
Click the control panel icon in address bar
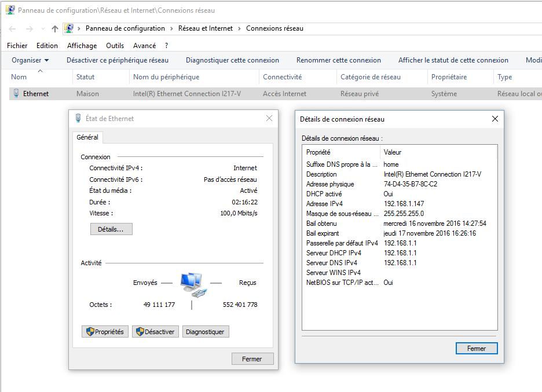coord(69,28)
